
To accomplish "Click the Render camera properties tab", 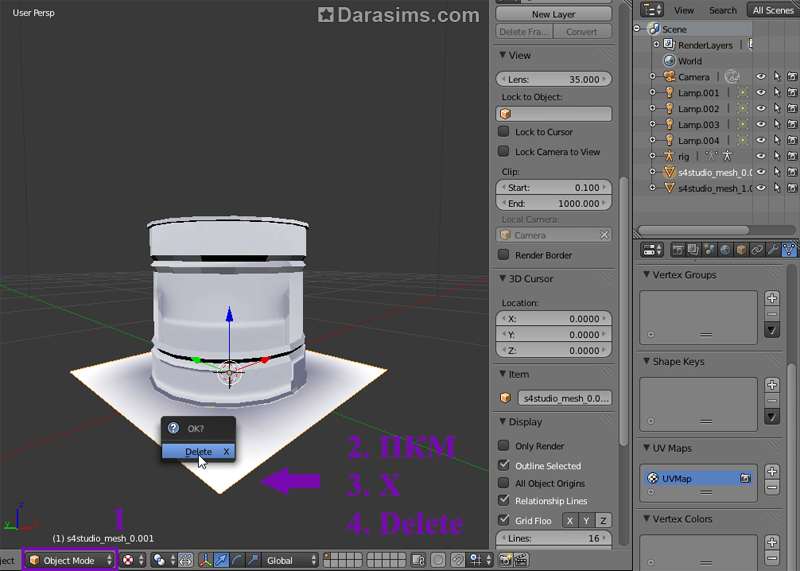I will 677,250.
